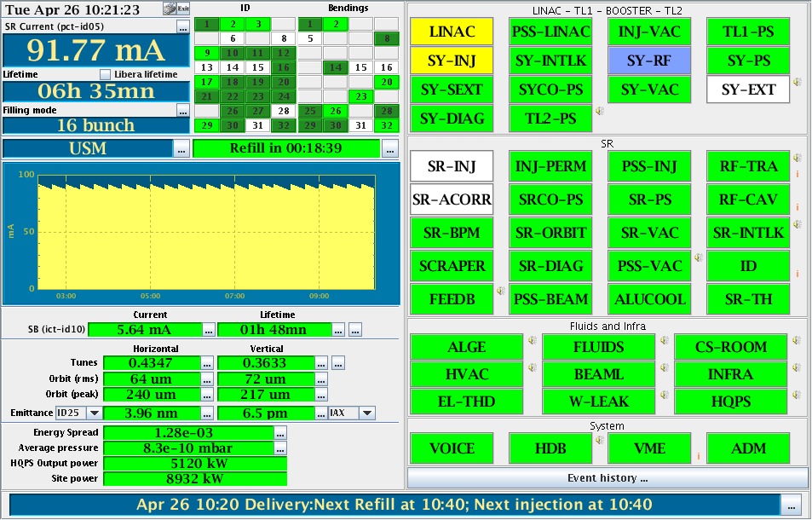Click the speaker icon beside ALGE

[x=532, y=340]
